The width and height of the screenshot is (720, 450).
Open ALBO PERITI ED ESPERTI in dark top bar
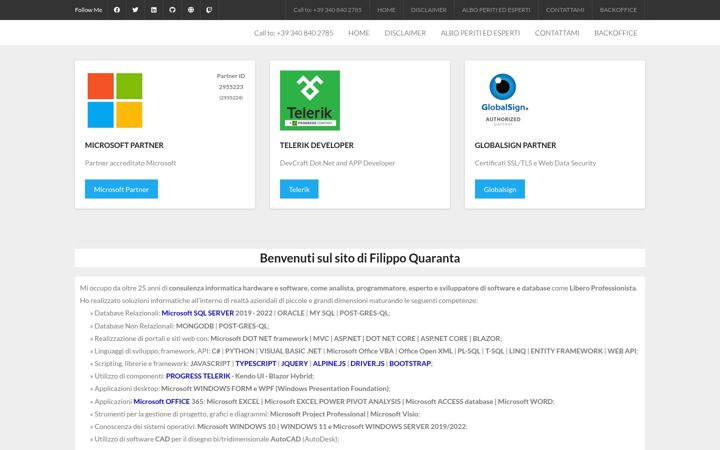click(x=496, y=10)
